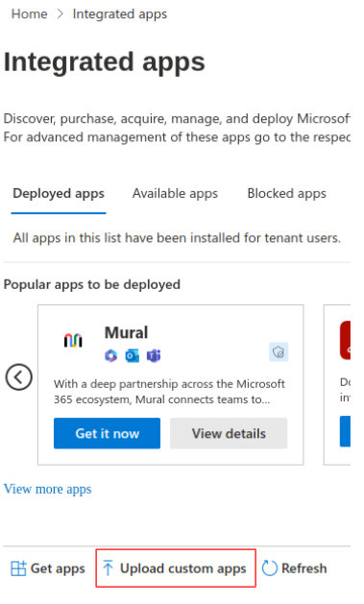Click the Mural app logo
This screenshot has height=604, width=364.
coord(73,341)
